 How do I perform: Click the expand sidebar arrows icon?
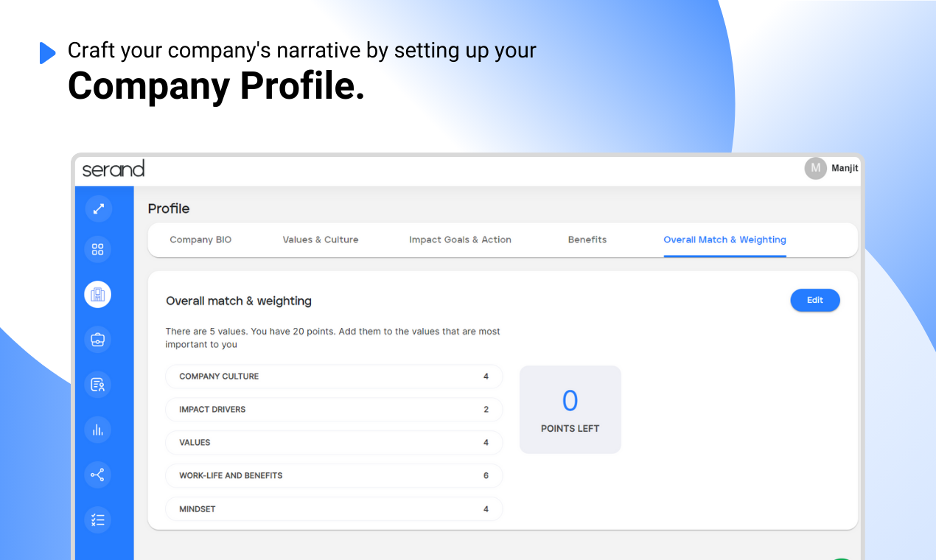(x=98, y=209)
